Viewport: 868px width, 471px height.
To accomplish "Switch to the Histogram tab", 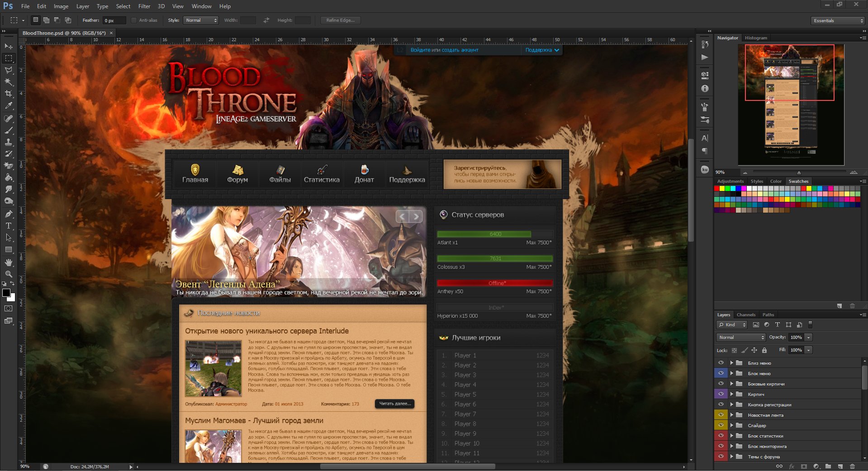I will 756,38.
